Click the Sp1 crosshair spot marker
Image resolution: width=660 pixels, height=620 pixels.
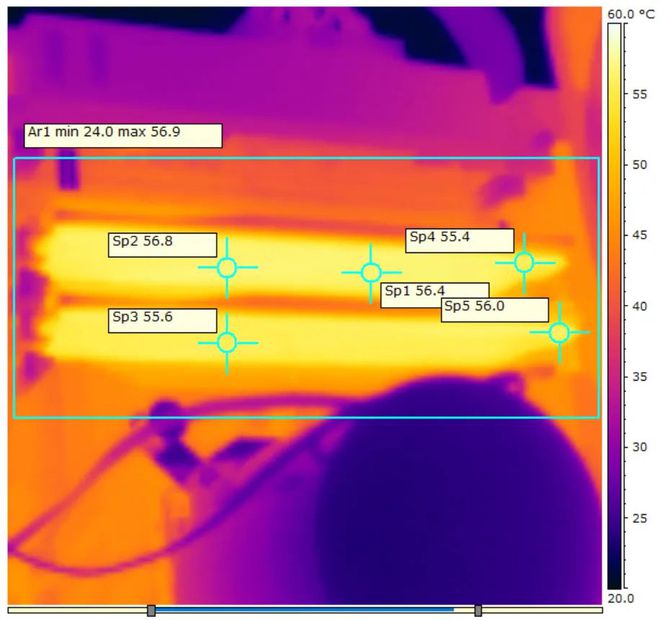coord(371,273)
